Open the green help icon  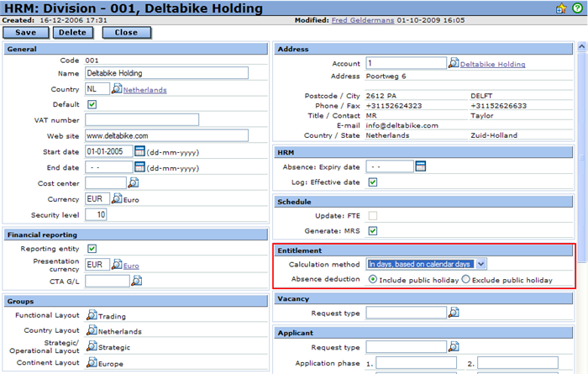578,8
